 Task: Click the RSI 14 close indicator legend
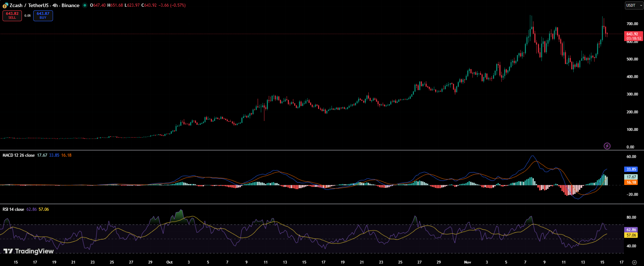(x=13, y=209)
